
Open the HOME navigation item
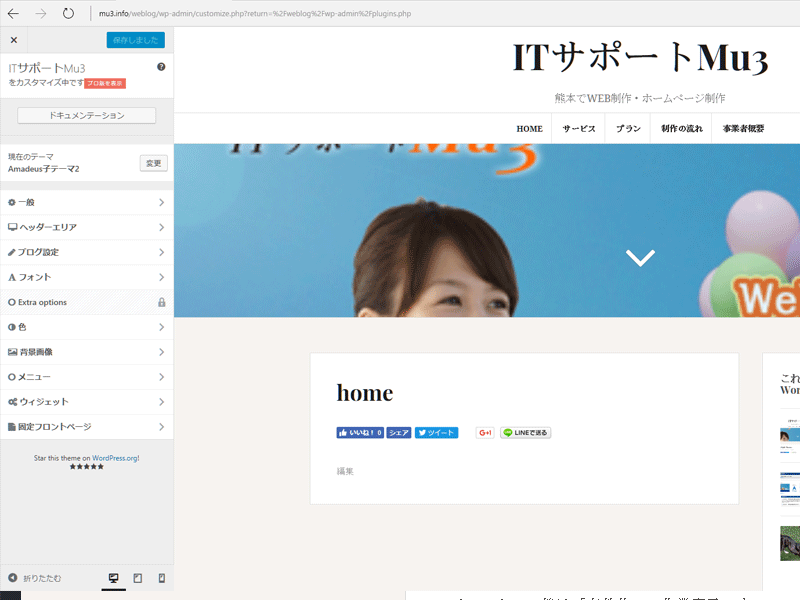[529, 129]
